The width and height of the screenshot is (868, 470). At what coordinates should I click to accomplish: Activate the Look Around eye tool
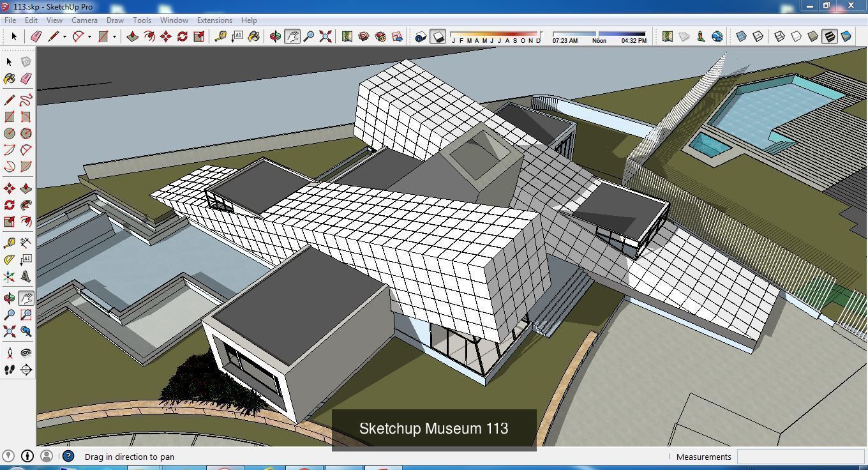[26, 353]
